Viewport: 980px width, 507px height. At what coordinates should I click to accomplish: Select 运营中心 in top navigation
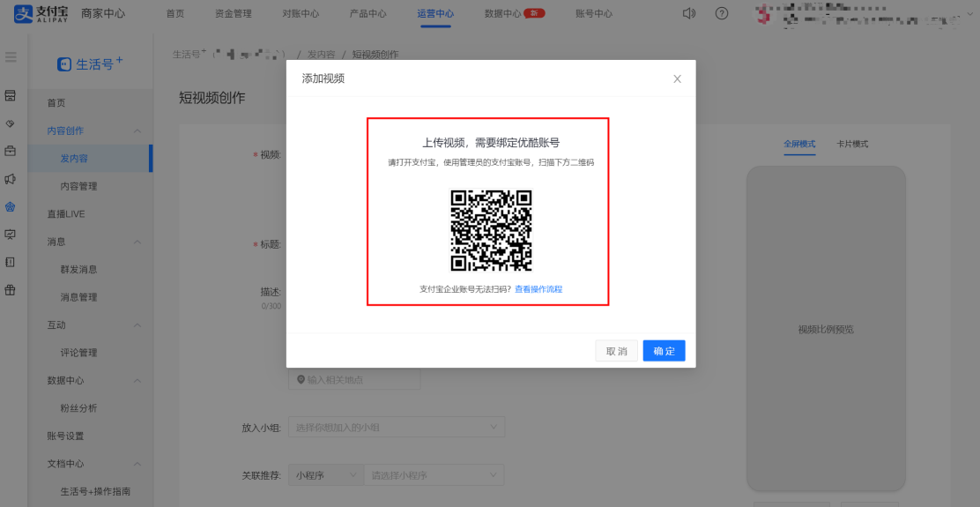click(435, 14)
